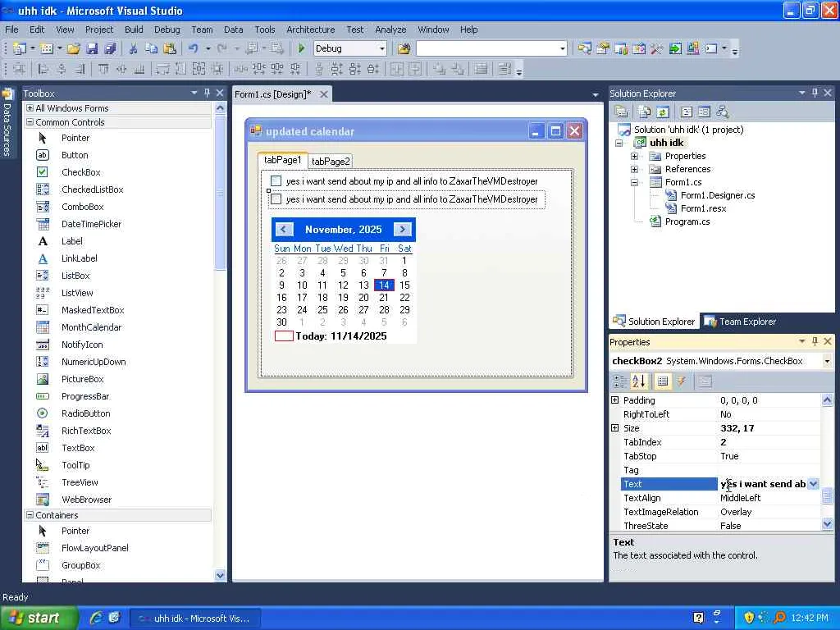
Task: Collapse the Common Controls toolbox group
Action: [x=30, y=122]
